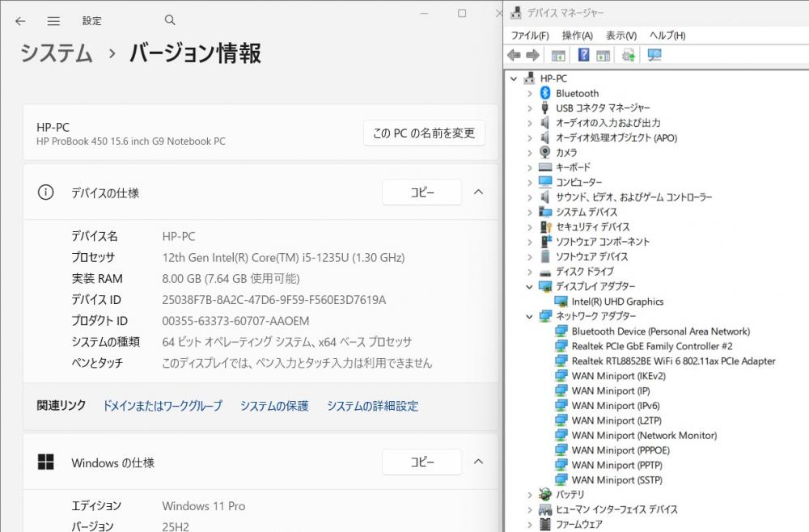Viewport: 809px width, 532px height.
Task: Click the back arrow in Settings window
Action: click(21, 21)
